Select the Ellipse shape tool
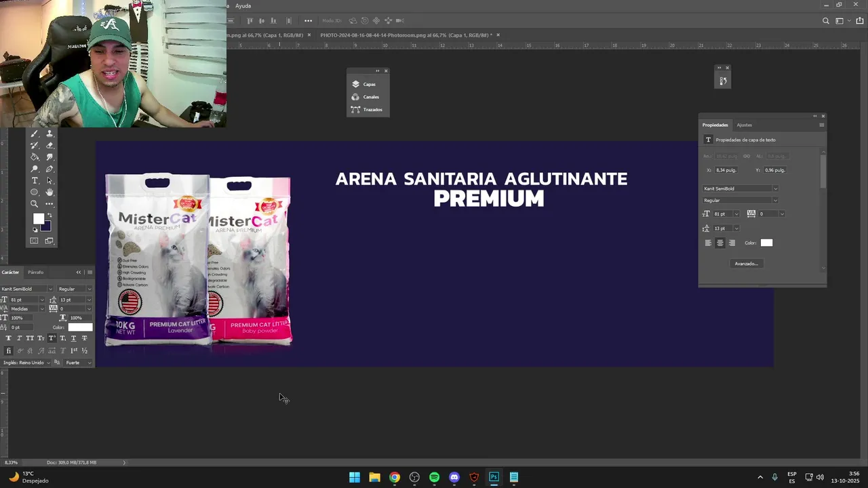 tap(35, 192)
